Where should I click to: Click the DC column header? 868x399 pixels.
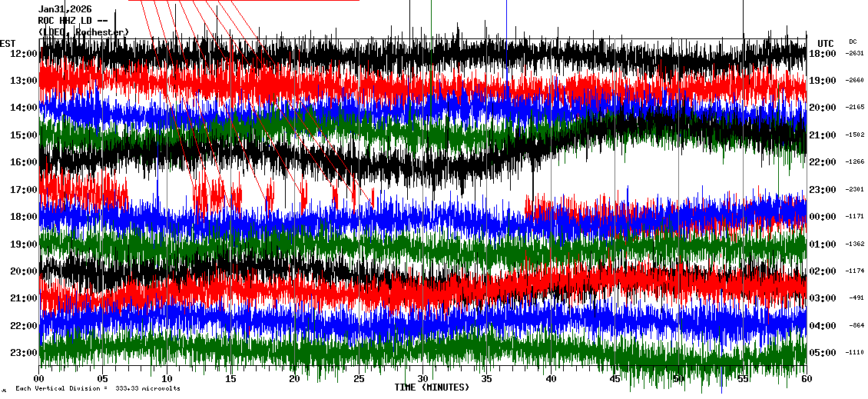pos(853,42)
